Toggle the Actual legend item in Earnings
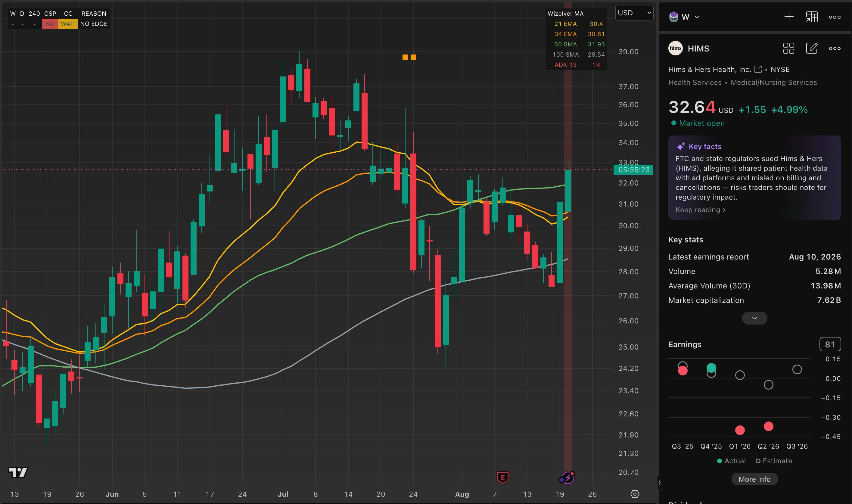Screen dimensions: 852x504 tap(731, 461)
